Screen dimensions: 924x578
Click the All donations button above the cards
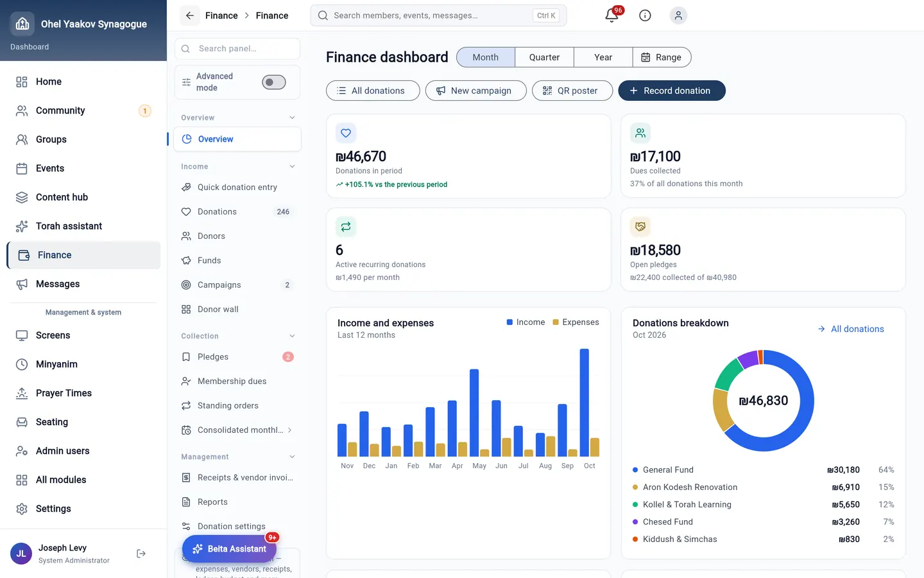point(373,91)
